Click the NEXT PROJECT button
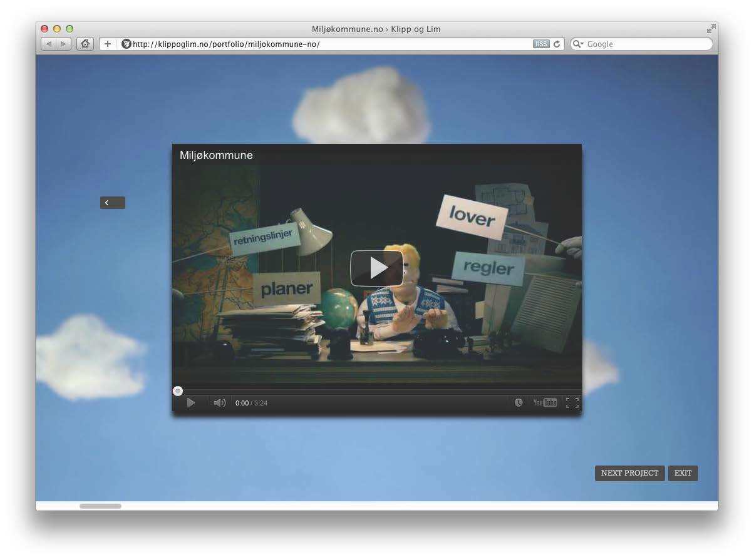The width and height of the screenshot is (754, 560). pyautogui.click(x=629, y=473)
